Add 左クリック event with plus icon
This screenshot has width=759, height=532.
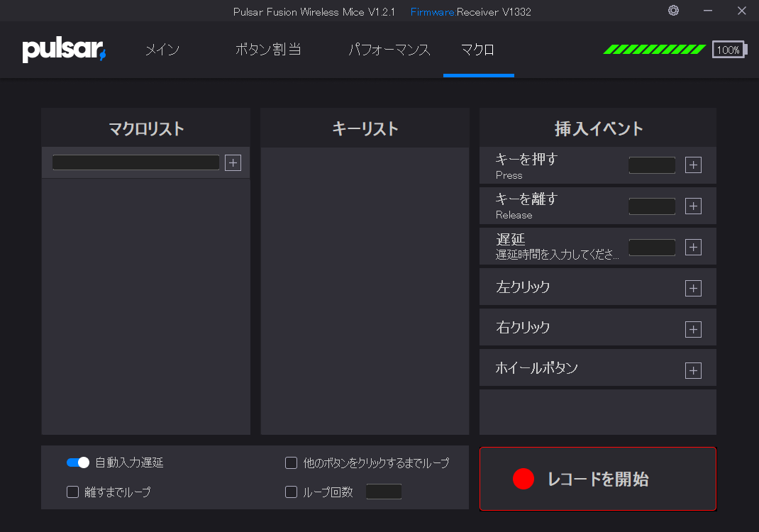693,289
